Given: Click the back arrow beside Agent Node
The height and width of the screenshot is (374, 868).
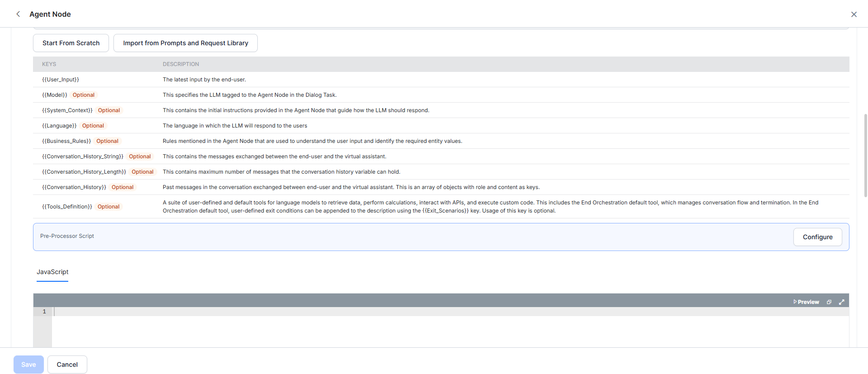Looking at the screenshot, I should tap(18, 14).
